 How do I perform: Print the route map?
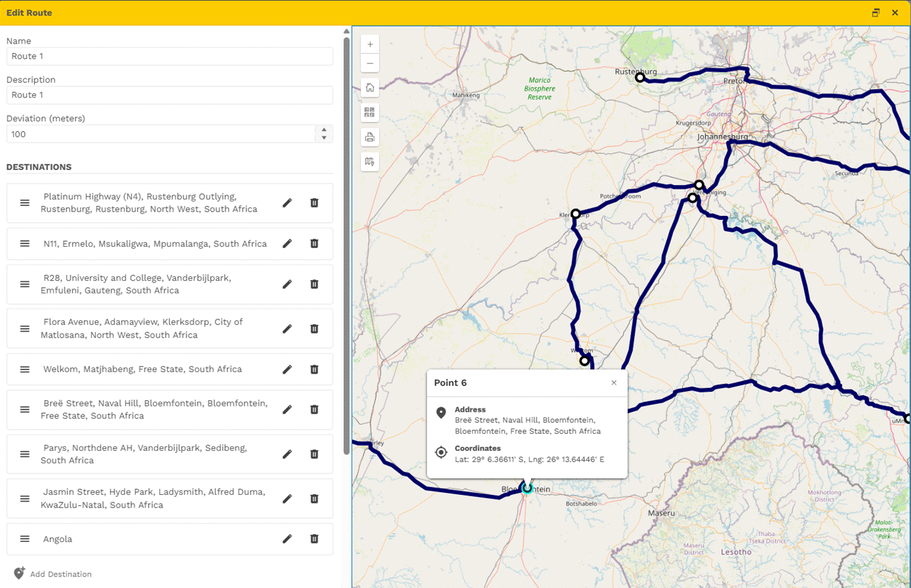tap(370, 137)
